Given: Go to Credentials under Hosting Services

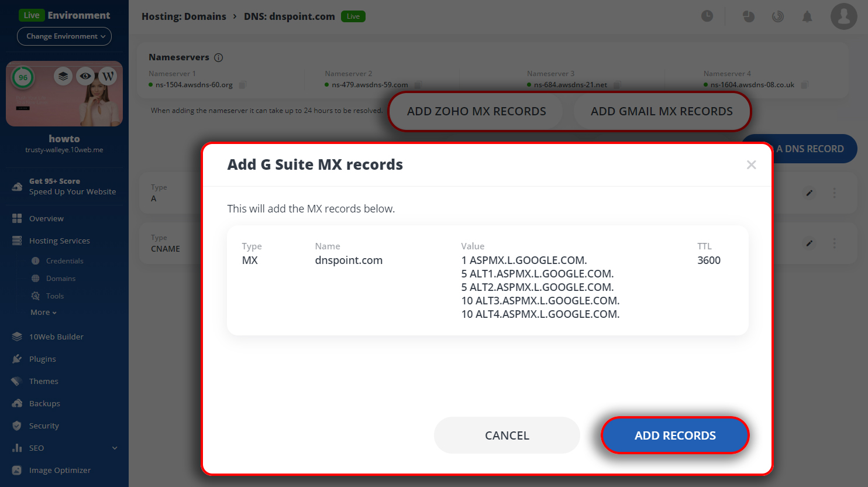Looking at the screenshot, I should click(x=64, y=261).
